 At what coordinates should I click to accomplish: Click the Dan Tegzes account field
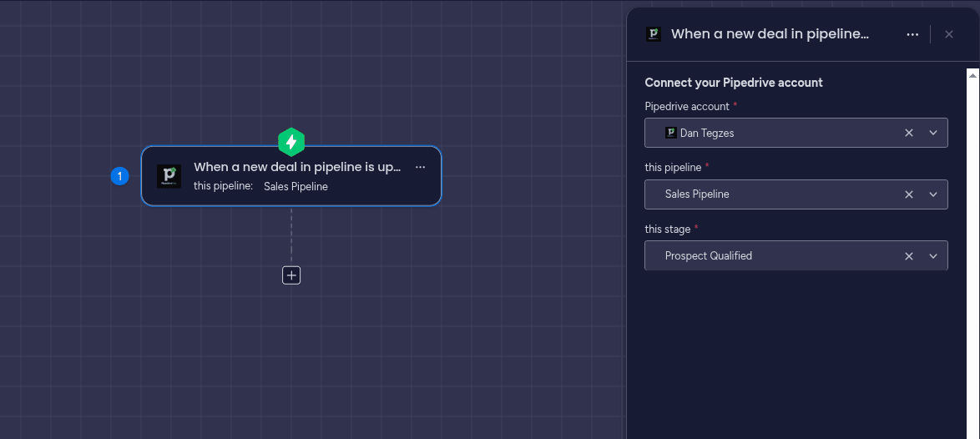(796, 133)
